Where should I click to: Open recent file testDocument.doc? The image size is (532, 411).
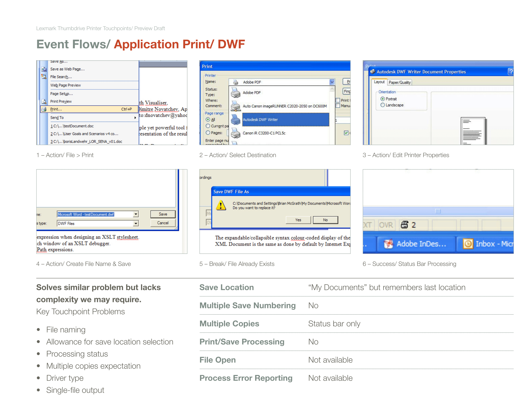coord(93,126)
